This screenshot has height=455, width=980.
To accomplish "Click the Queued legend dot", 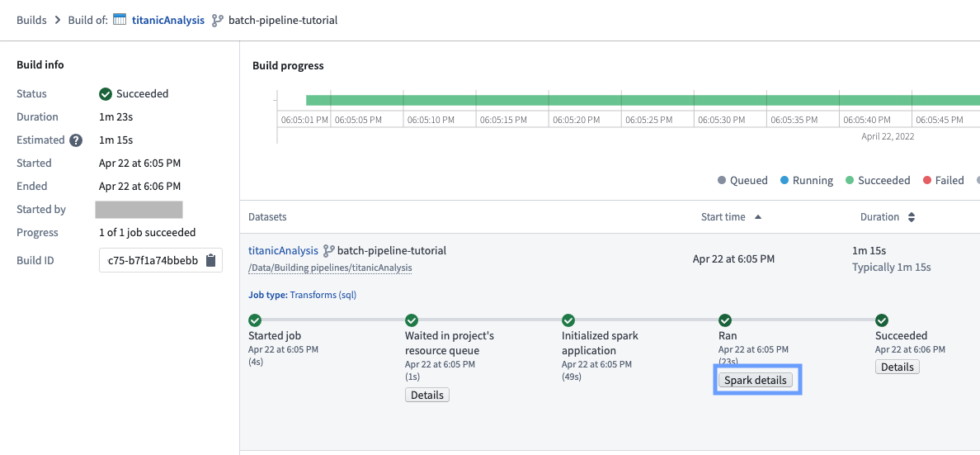I will (x=722, y=181).
